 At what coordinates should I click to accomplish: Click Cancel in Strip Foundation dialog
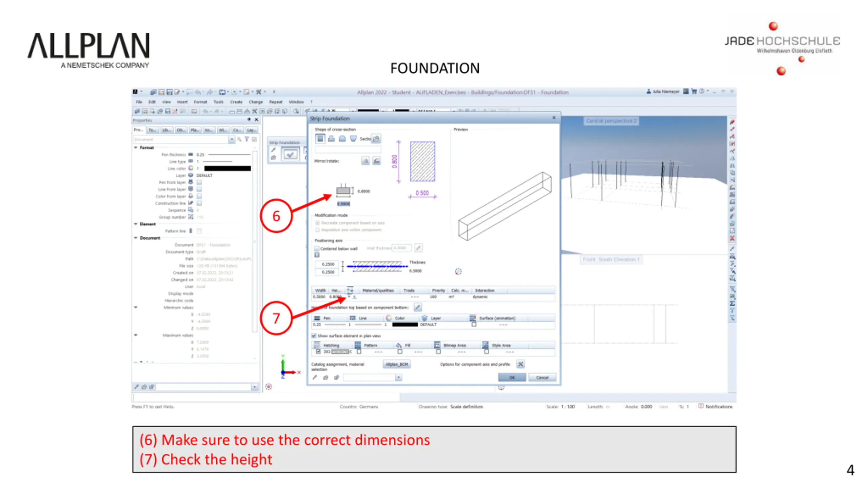click(542, 378)
